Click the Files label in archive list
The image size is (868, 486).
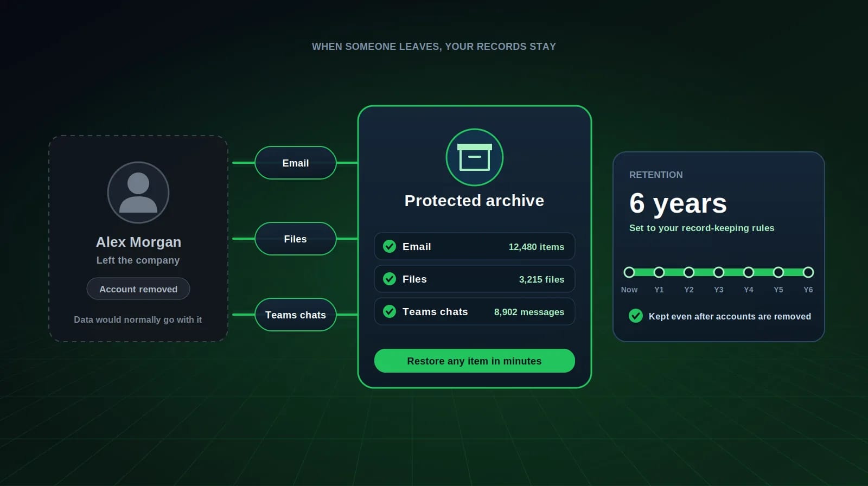tap(414, 279)
